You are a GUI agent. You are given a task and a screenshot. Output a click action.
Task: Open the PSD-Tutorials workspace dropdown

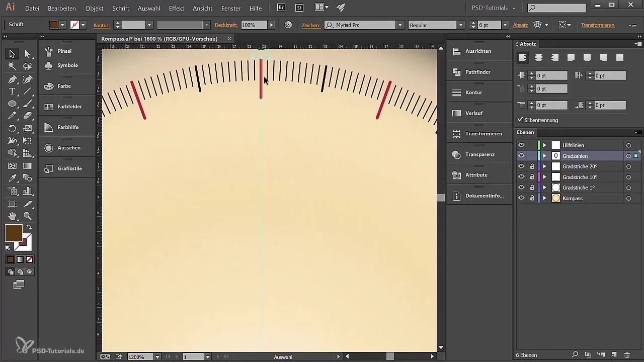[494, 8]
